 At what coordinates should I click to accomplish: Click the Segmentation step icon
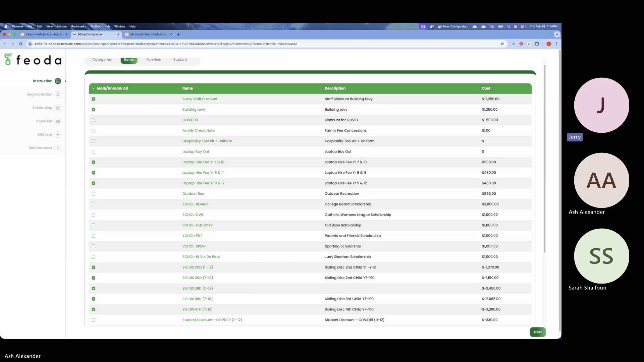(58, 95)
